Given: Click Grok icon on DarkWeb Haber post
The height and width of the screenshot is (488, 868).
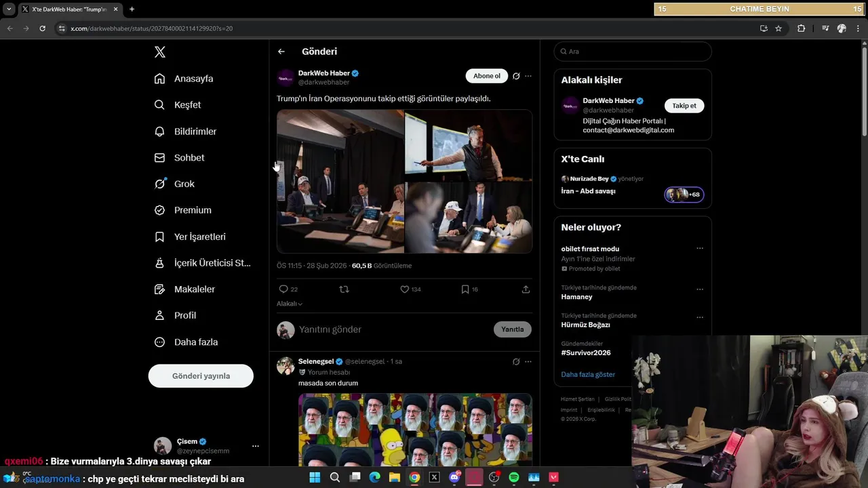Looking at the screenshot, I should (x=516, y=76).
